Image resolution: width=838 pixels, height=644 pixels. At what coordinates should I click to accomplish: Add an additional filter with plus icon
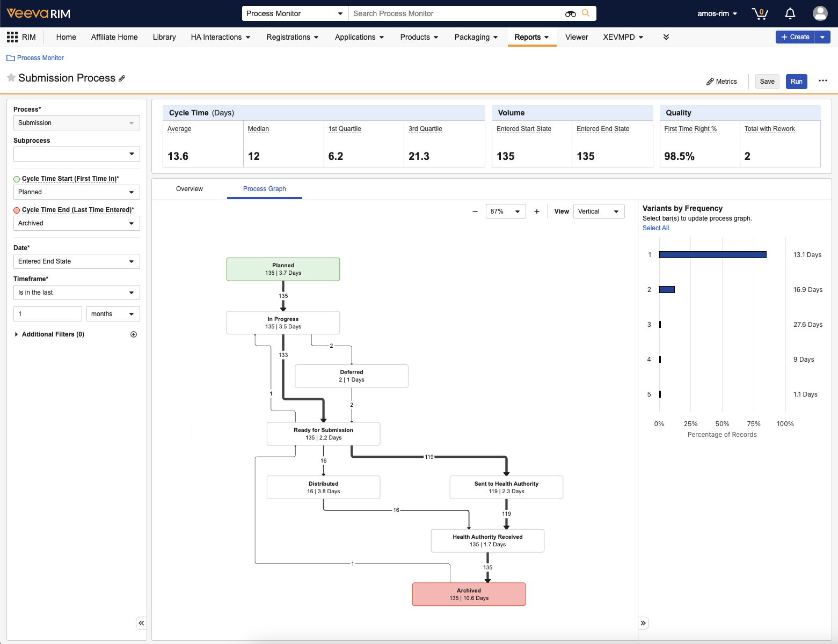pyautogui.click(x=134, y=334)
